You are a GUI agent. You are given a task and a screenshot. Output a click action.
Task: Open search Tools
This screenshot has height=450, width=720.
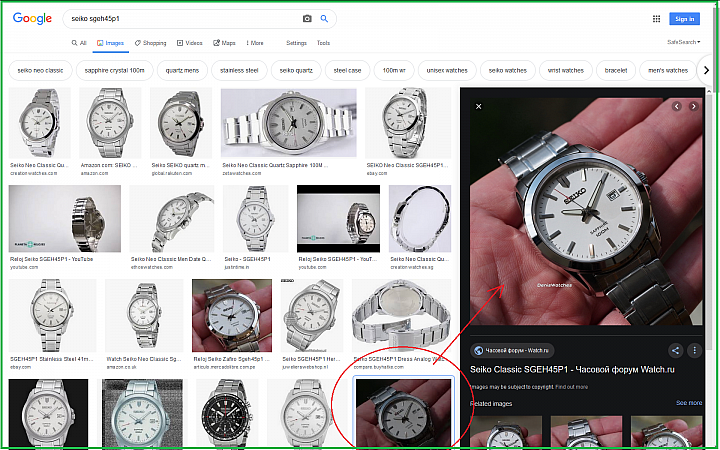323,43
